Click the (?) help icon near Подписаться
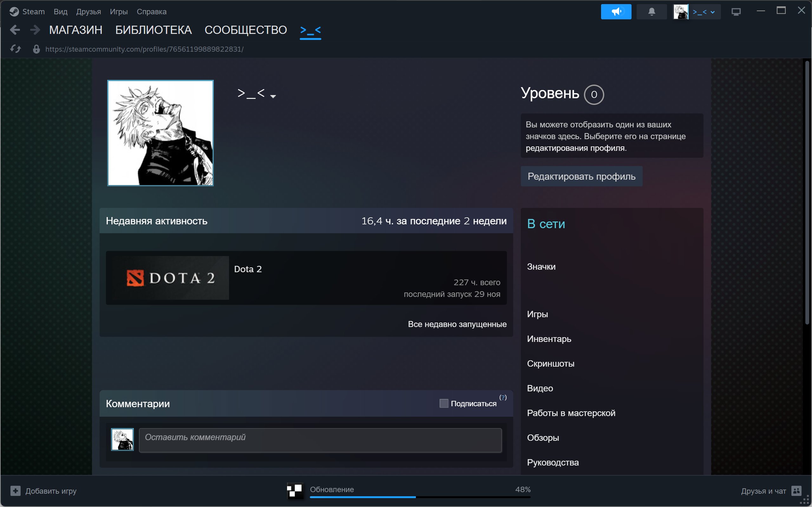 point(503,398)
